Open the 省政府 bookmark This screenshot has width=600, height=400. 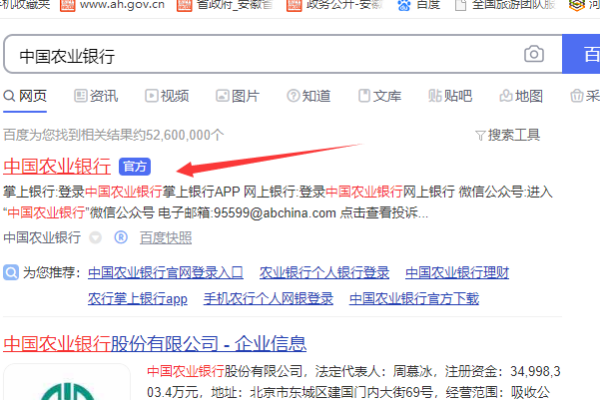coord(225,5)
